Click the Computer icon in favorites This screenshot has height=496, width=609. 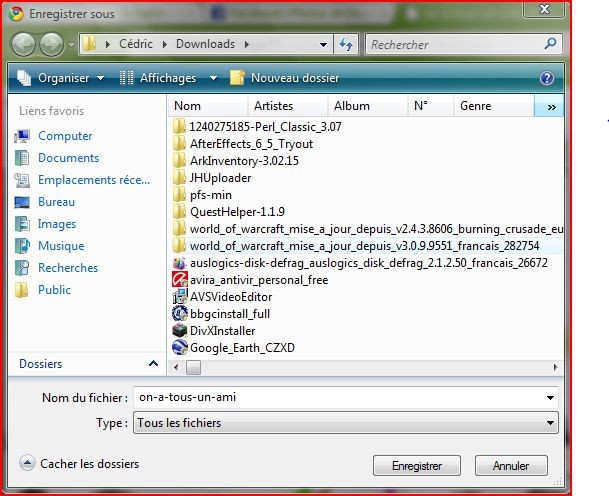pos(22,136)
